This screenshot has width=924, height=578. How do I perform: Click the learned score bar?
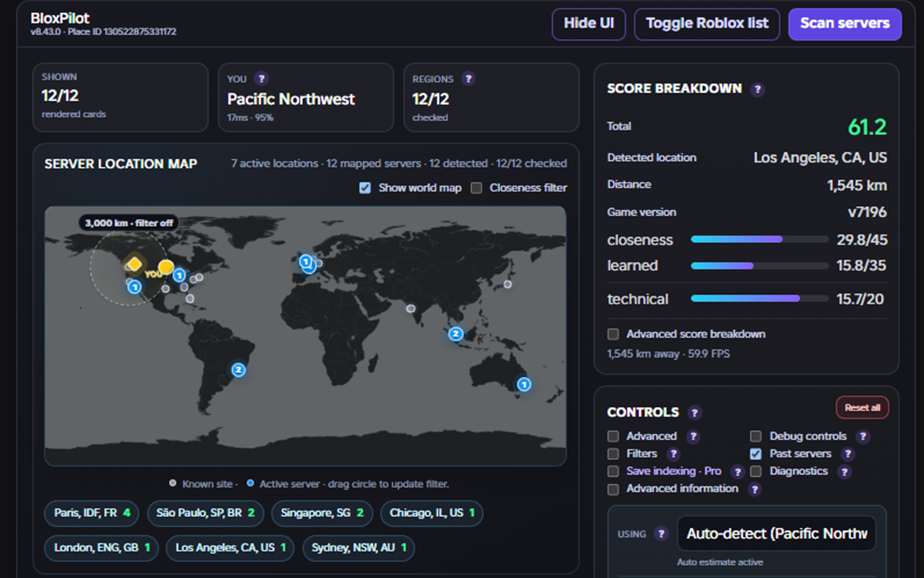(759, 265)
